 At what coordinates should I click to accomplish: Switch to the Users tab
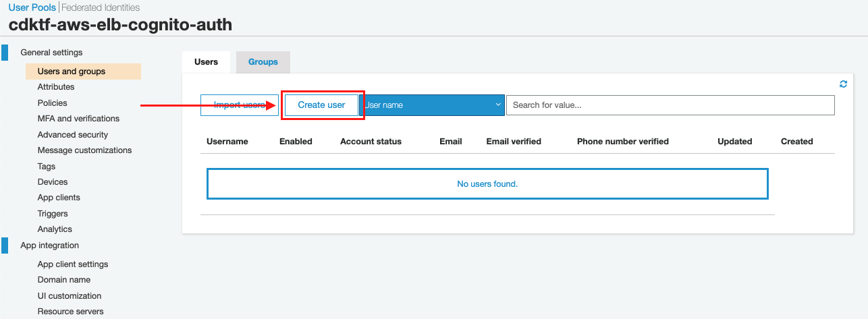pos(206,62)
